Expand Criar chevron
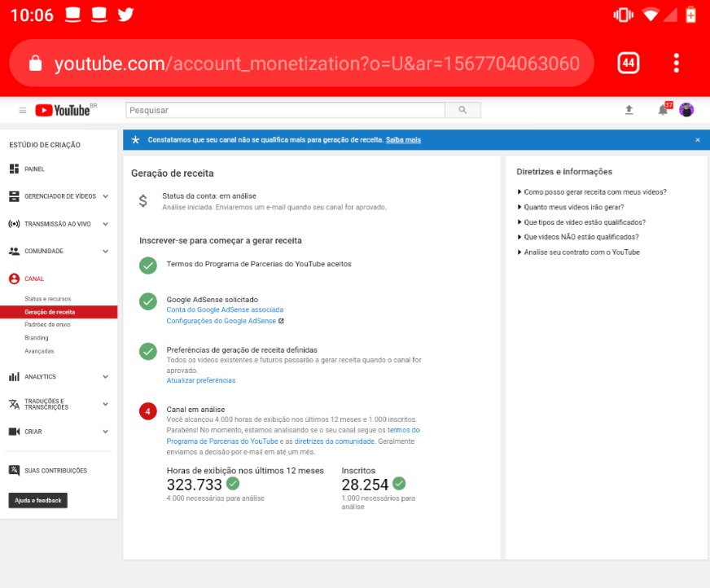 tap(106, 432)
